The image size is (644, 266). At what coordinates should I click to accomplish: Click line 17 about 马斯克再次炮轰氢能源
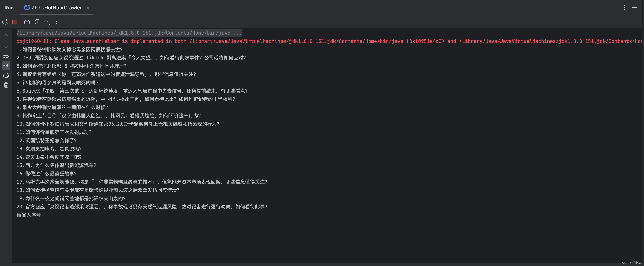tap(142, 182)
